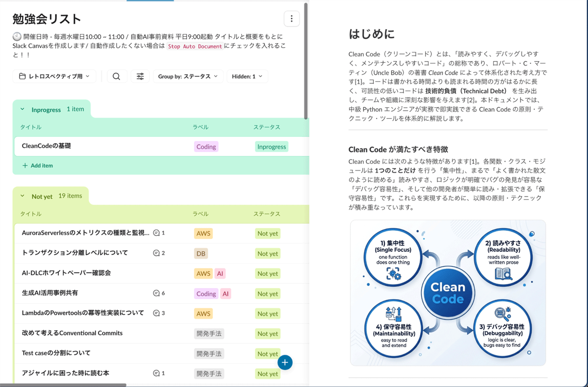Screen dimensions: 588x387
Task: Click 開発手法 label on Test case row
Action: [x=209, y=354]
